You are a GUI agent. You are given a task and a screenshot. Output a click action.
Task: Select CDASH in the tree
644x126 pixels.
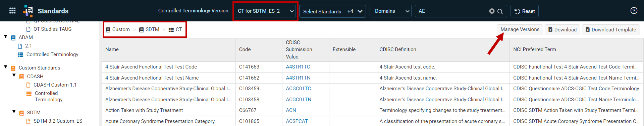[35, 77]
